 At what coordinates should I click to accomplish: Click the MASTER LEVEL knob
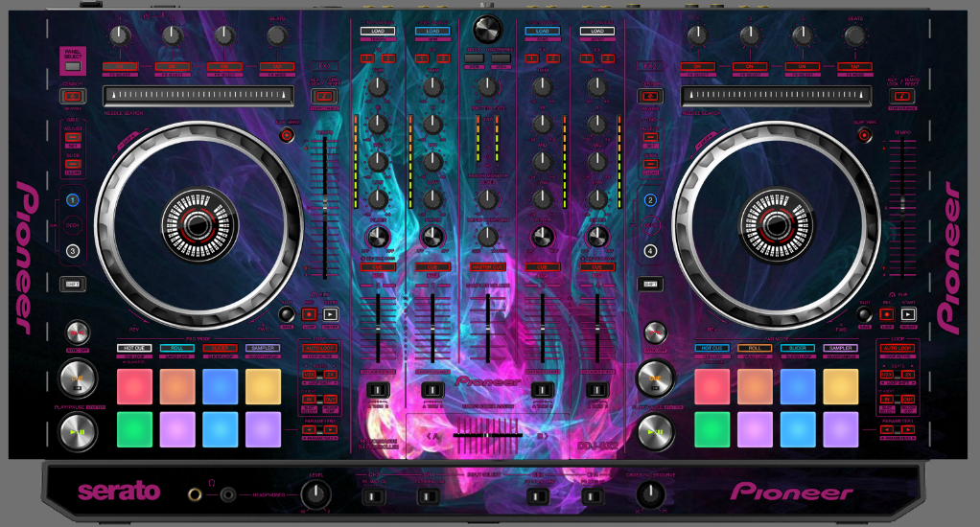coord(487,87)
